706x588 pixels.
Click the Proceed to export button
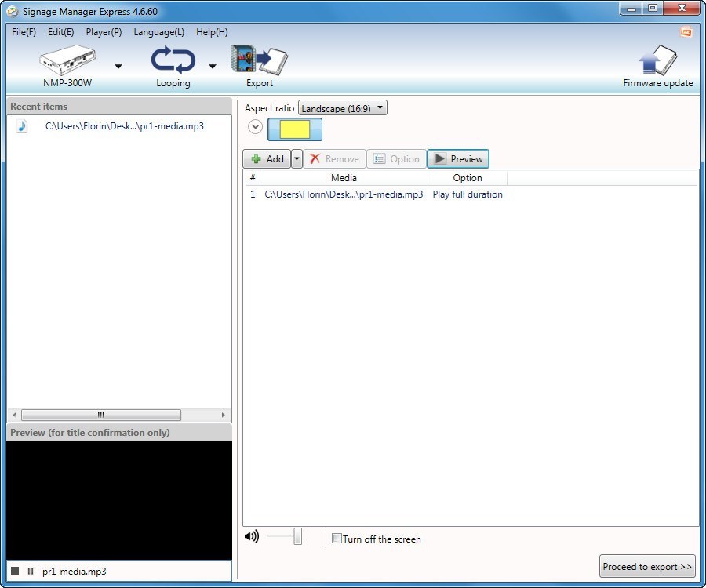click(x=647, y=566)
